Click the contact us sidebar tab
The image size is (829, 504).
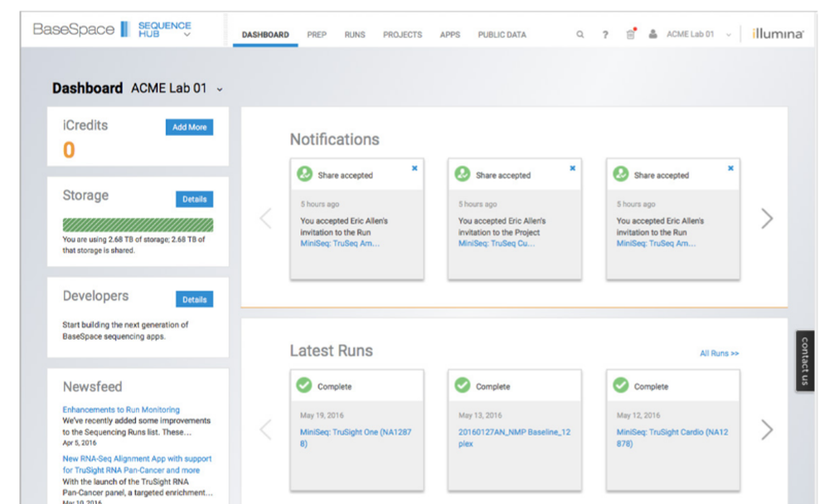pos(807,360)
